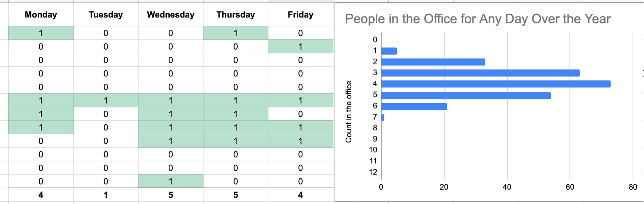Viewport: 644px width, 204px height.
Task: Select the bar for count 2 in chart
Action: (433, 62)
